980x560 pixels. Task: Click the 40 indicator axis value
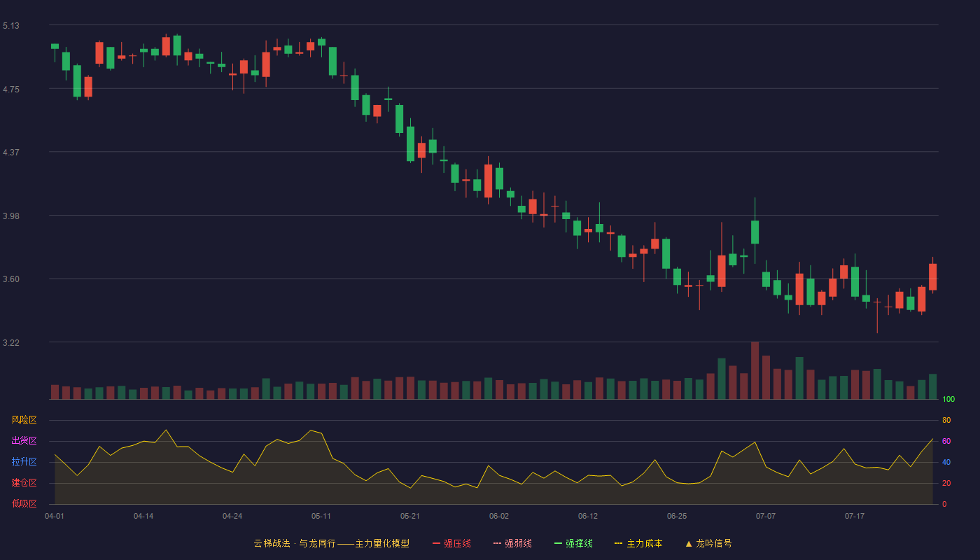tap(946, 462)
